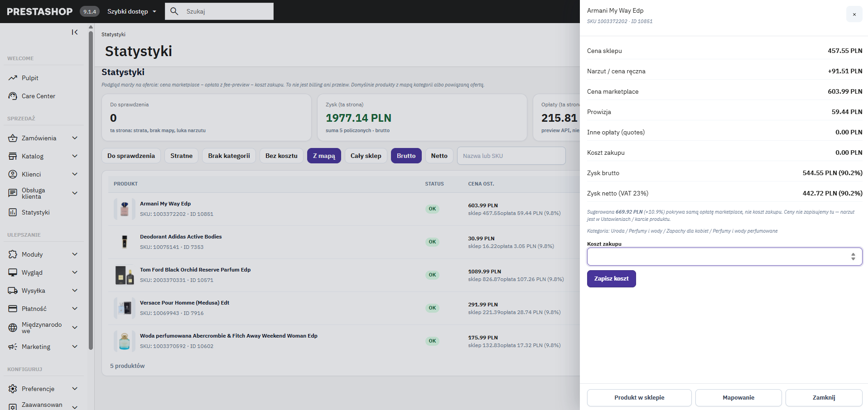Toggle the Z mapą filter
The width and height of the screenshot is (868, 410).
pos(324,156)
